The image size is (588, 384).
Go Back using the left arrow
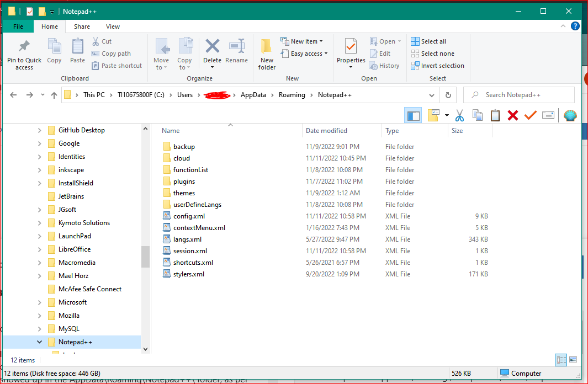click(13, 95)
